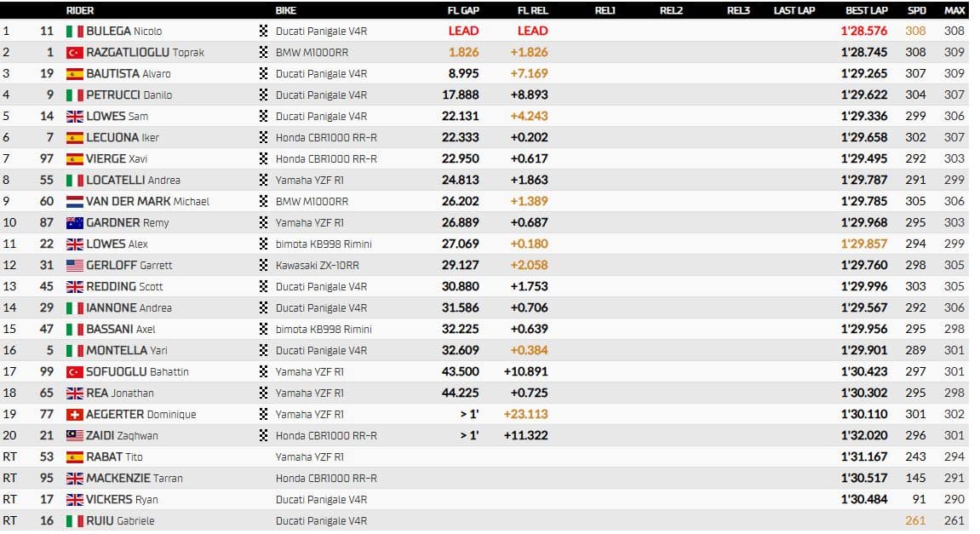The image size is (980, 534).
Task: Click the SPD column header
Action: [x=917, y=10]
